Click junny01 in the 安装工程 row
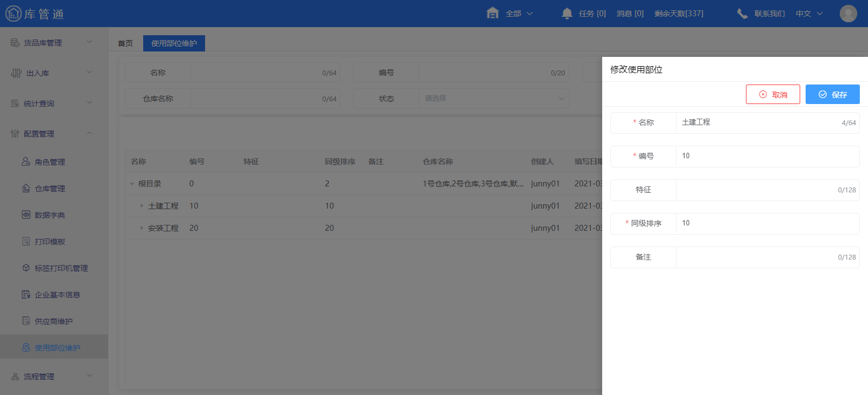 (x=545, y=228)
